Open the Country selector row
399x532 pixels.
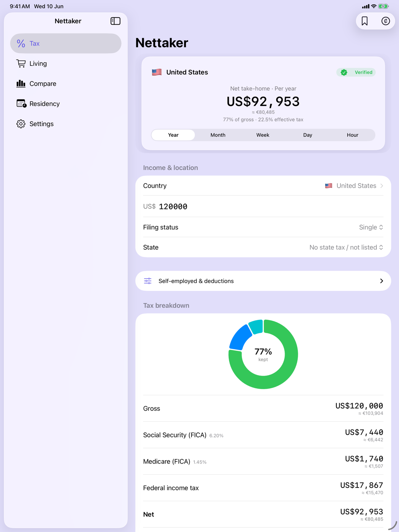(263, 186)
